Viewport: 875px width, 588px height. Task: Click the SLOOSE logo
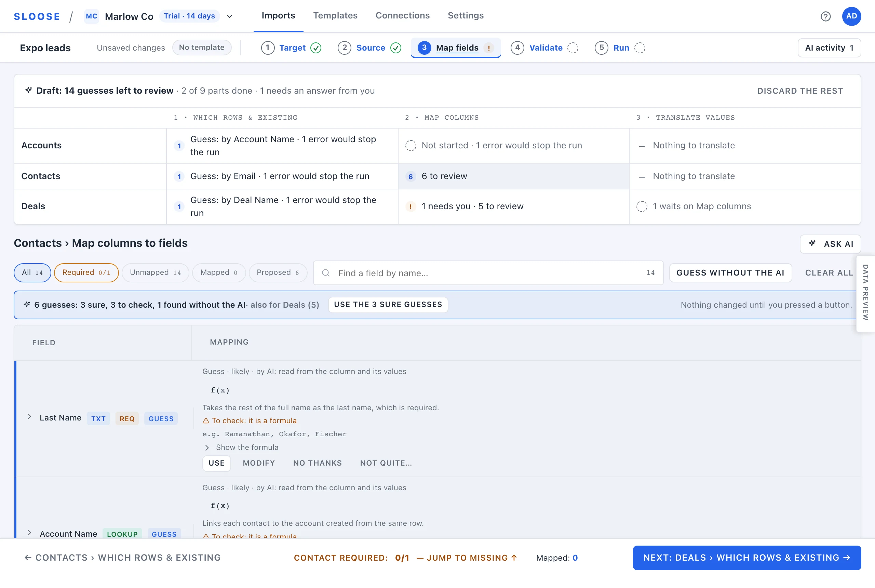click(37, 16)
